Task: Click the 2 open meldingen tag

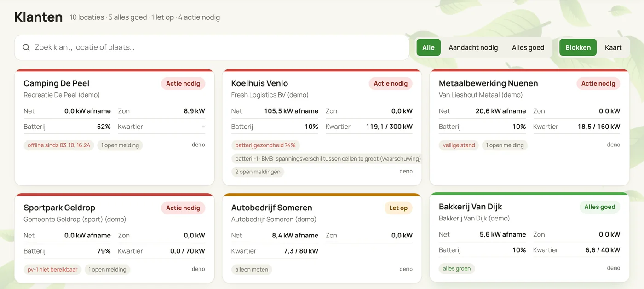Action: [258, 172]
